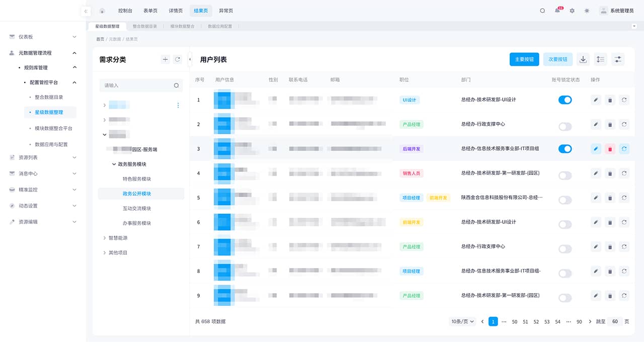Click the download icon in the user list header
The width and height of the screenshot is (644, 362).
pyautogui.click(x=583, y=59)
